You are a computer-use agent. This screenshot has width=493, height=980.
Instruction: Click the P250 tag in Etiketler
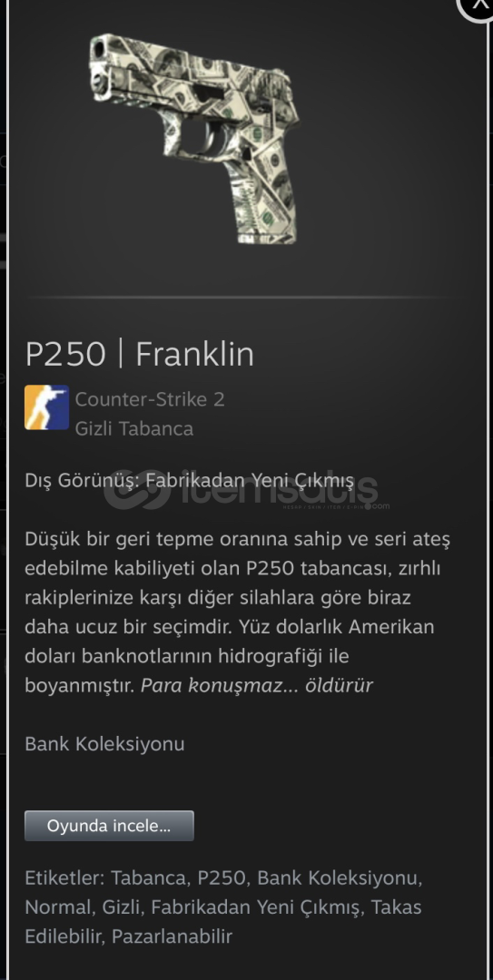point(221,877)
